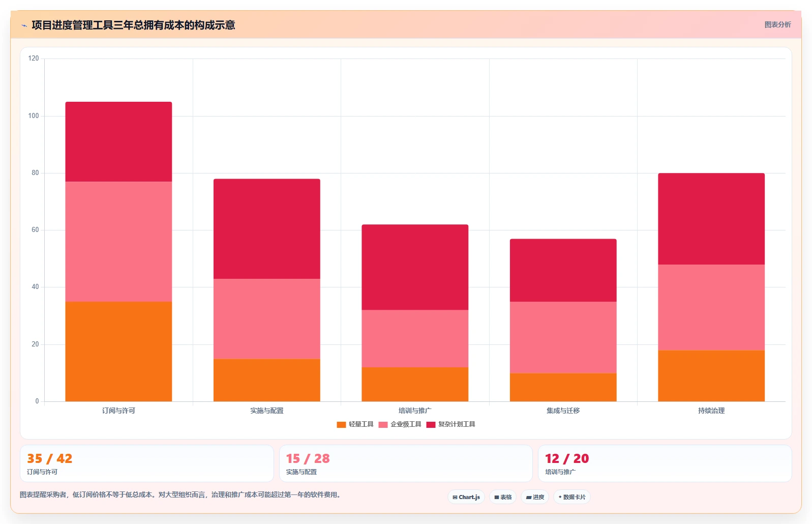Click the title 项目进度管理工具三年总拥有成本的构成示意
This screenshot has height=524, width=812.
coord(133,25)
